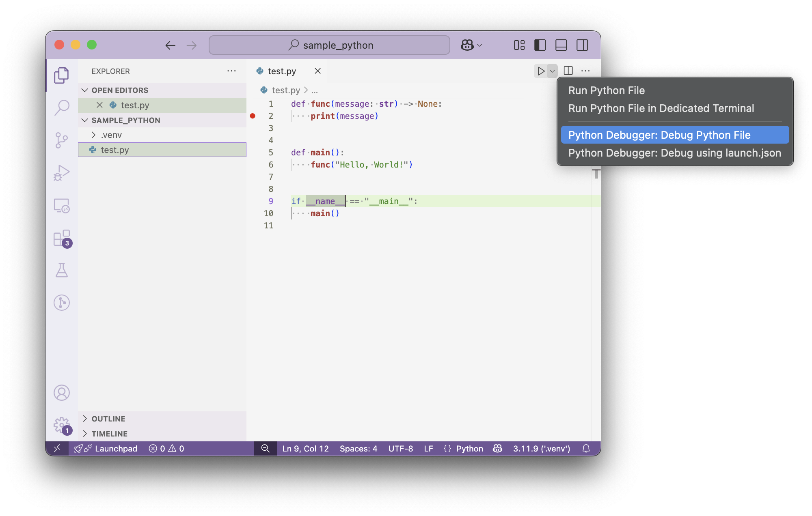Screen dimensions: 812x516
Task: Close the test.py editor tab
Action: pyautogui.click(x=318, y=71)
